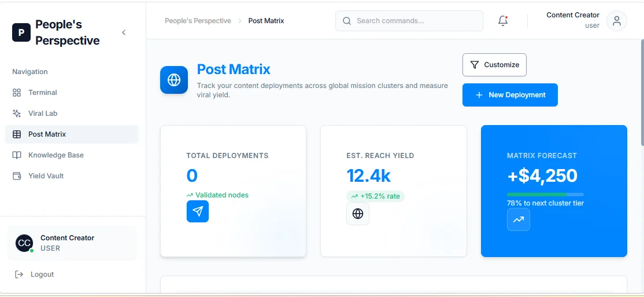Click the People's Perspective P logo icon
This screenshot has width=644, height=297.
click(21, 32)
